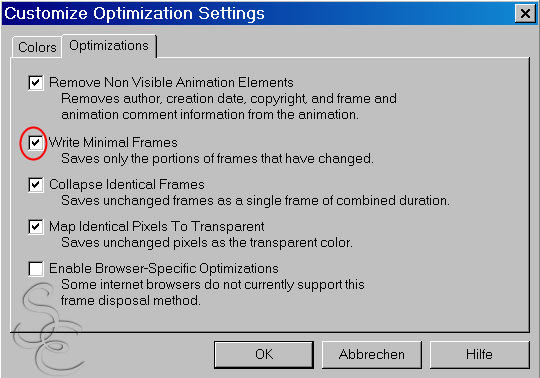
Task: Click the 'Saves only the portions' description text
Action: (x=217, y=159)
